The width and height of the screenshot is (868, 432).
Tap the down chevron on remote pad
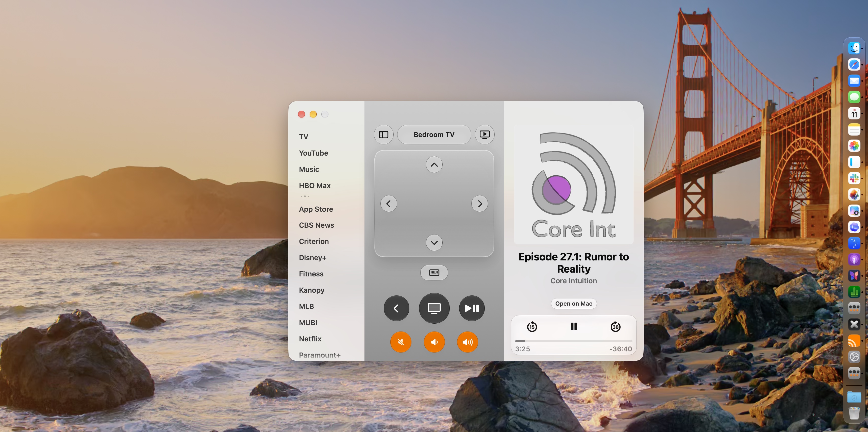click(434, 243)
